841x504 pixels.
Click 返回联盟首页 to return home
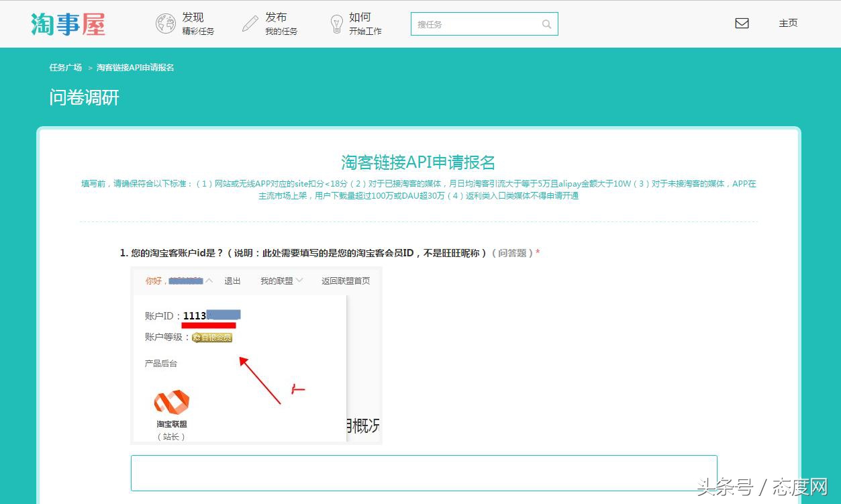pyautogui.click(x=345, y=281)
